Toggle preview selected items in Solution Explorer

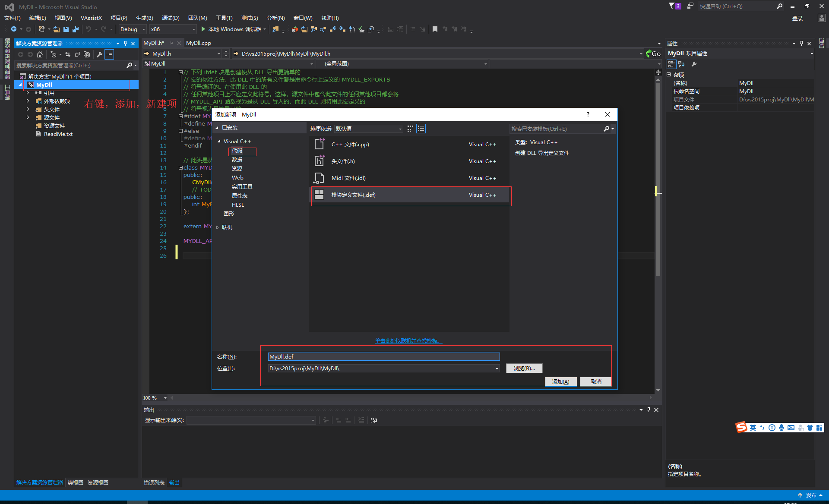click(x=110, y=54)
